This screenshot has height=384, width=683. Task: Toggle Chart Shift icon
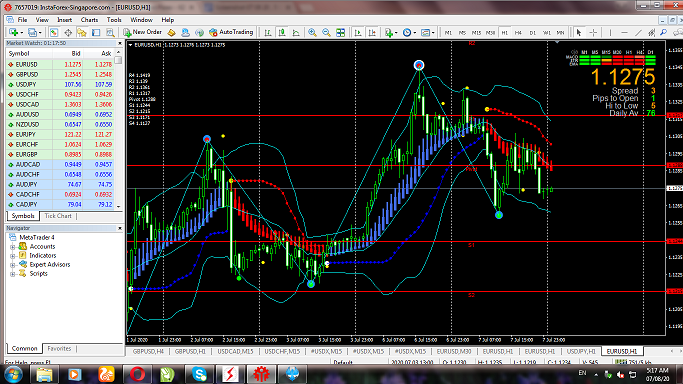click(x=372, y=33)
